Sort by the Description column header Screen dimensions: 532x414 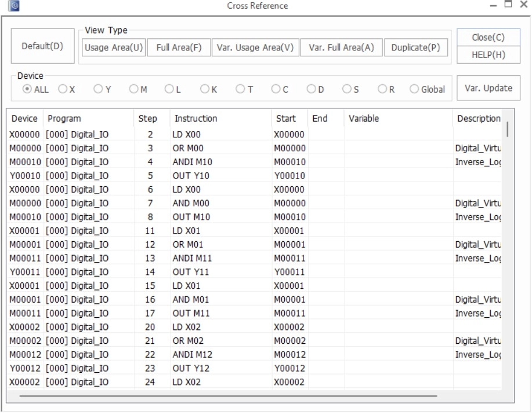477,118
